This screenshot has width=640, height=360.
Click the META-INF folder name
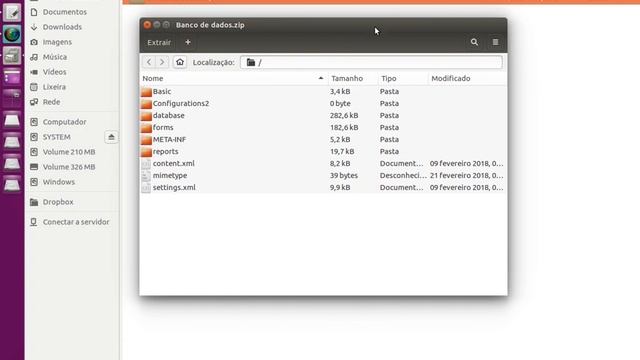[x=169, y=139]
